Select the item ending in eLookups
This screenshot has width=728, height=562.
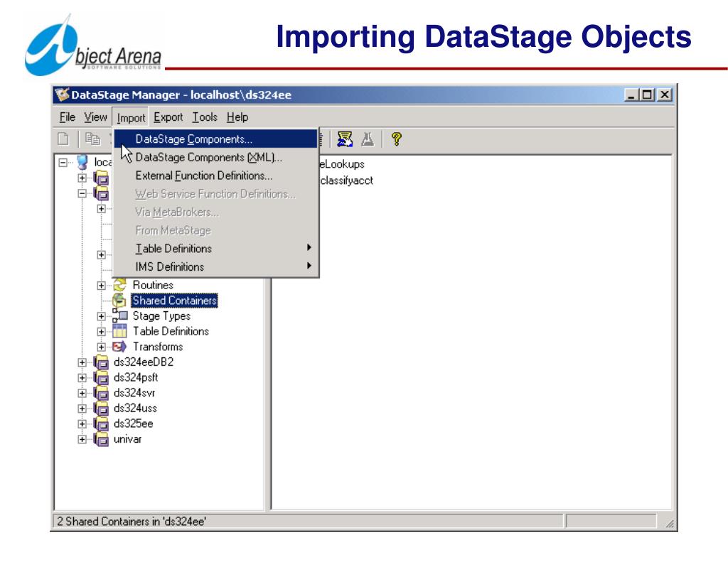pos(342,164)
